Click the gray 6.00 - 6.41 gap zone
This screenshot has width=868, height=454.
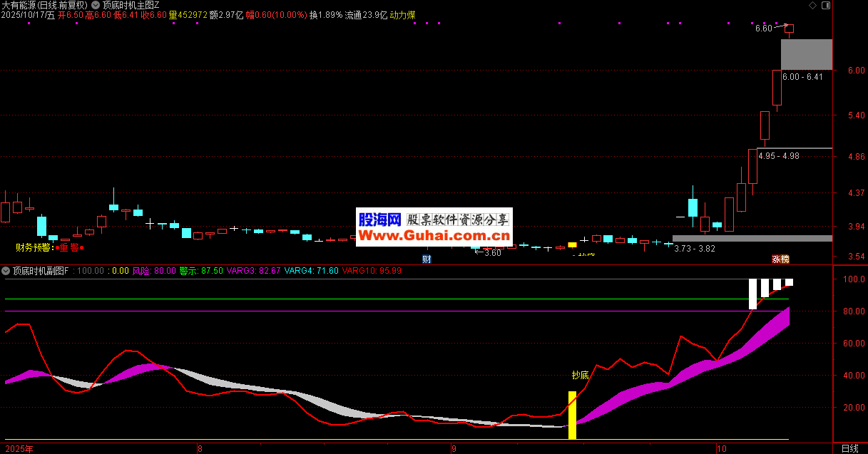click(x=806, y=54)
